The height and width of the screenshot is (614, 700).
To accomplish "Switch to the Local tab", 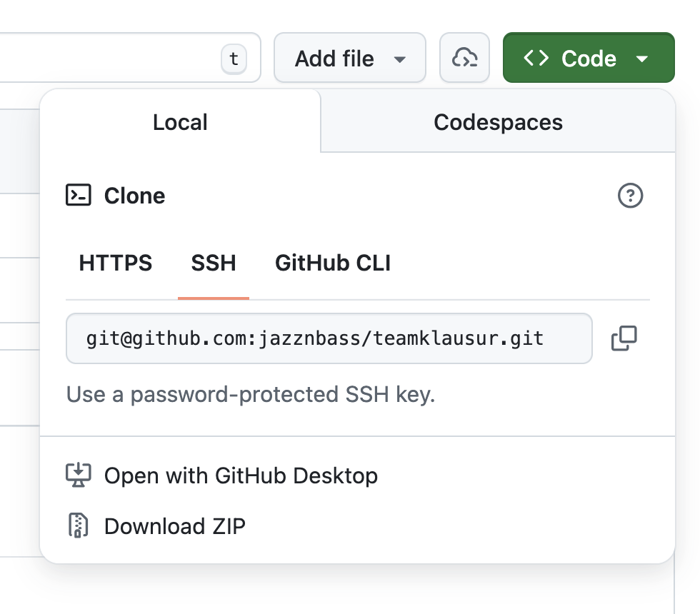I will (180, 122).
